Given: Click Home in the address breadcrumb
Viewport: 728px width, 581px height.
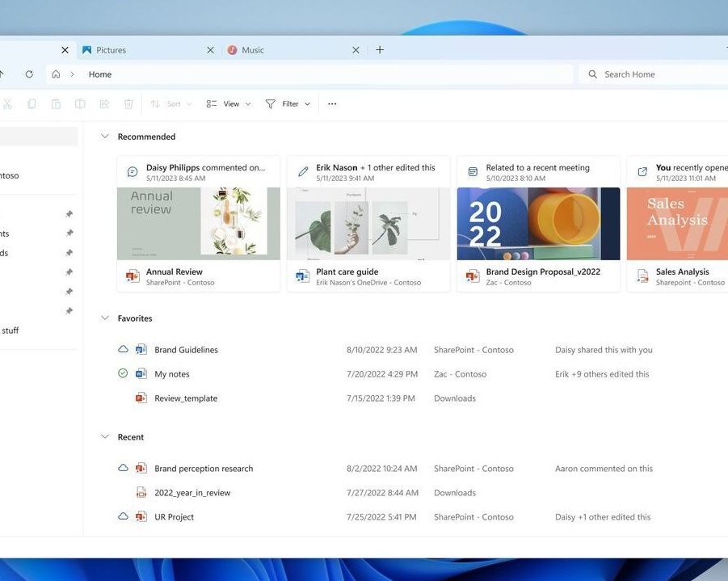Looking at the screenshot, I should (x=100, y=74).
